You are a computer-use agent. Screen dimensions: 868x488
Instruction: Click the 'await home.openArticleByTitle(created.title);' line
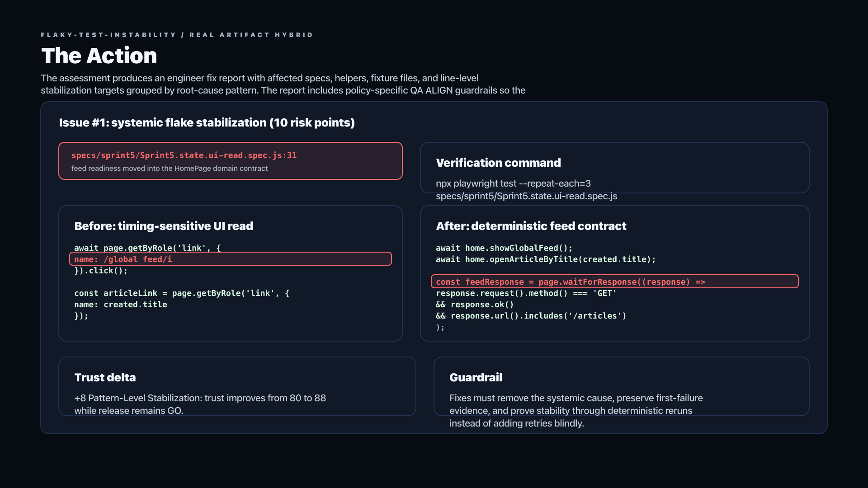click(x=546, y=259)
